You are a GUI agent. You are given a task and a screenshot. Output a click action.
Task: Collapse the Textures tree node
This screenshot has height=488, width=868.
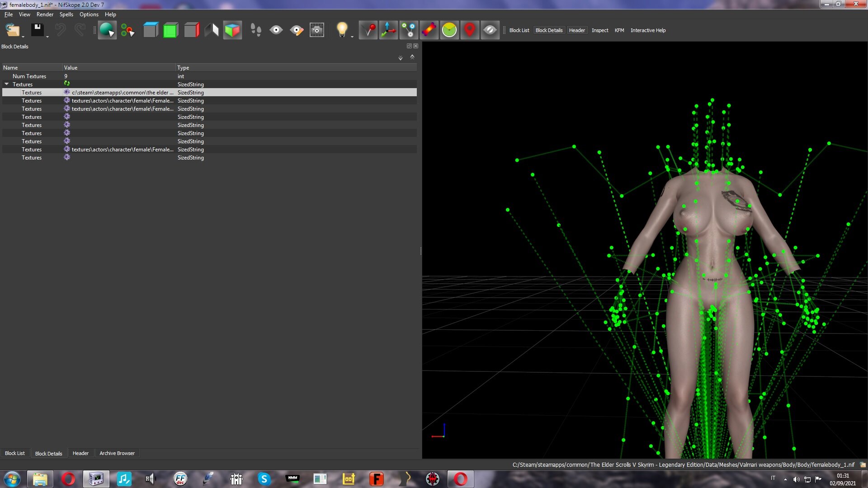(7, 84)
